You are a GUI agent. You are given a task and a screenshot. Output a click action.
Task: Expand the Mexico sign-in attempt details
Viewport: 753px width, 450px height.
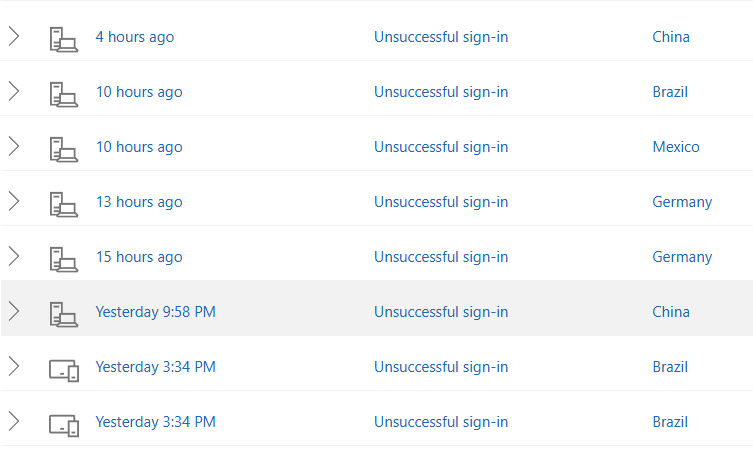pyautogui.click(x=14, y=147)
